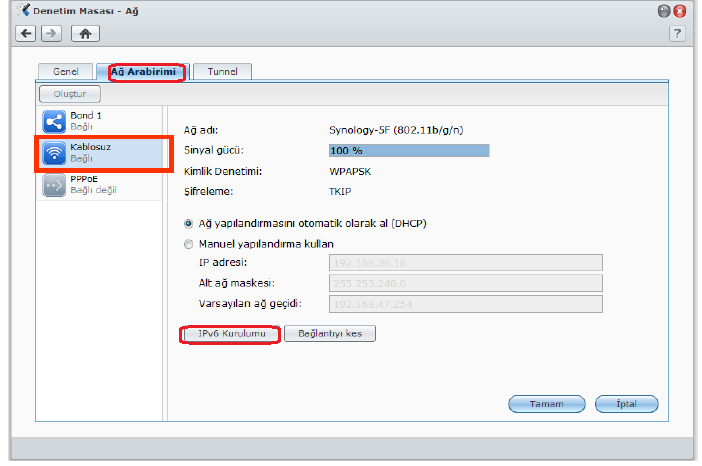Close the Denetim Masası window
The image size is (702, 466).
(x=680, y=11)
